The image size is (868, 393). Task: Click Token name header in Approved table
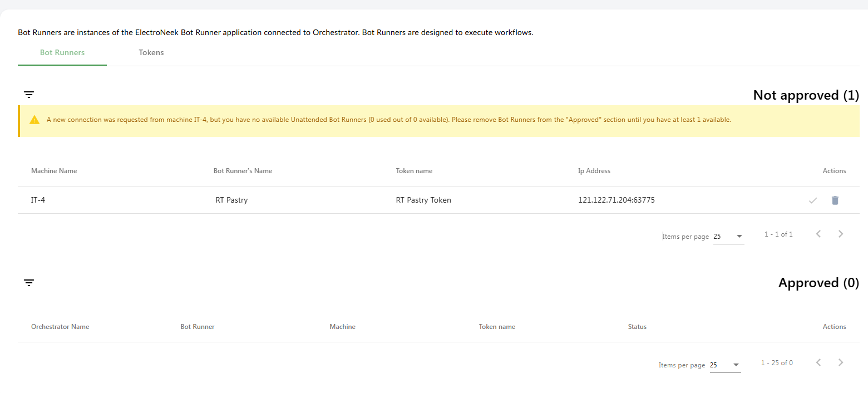click(497, 327)
